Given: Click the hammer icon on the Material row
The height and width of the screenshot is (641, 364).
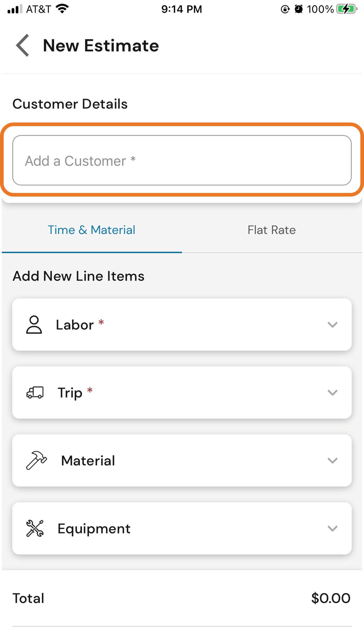Looking at the screenshot, I should pyautogui.click(x=37, y=460).
